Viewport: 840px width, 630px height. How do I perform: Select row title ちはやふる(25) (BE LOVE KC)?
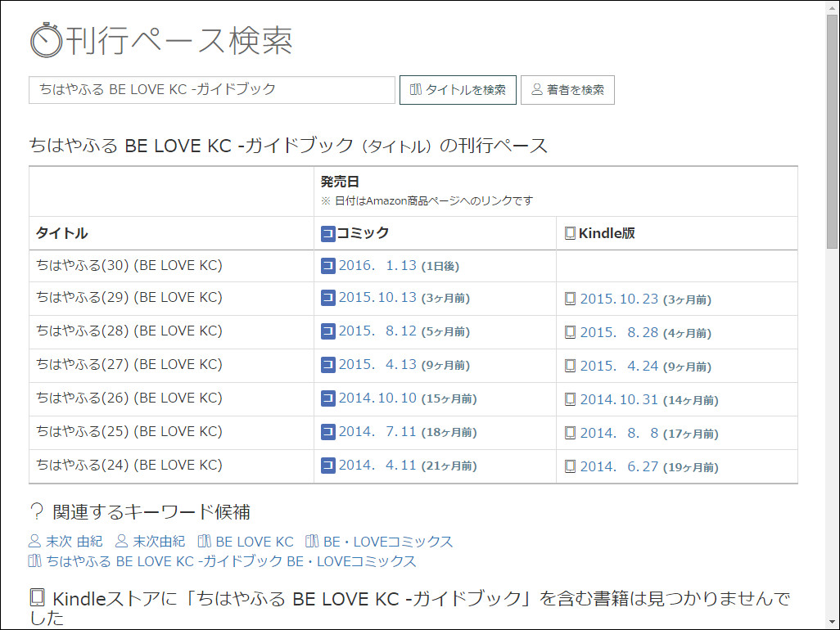click(129, 432)
